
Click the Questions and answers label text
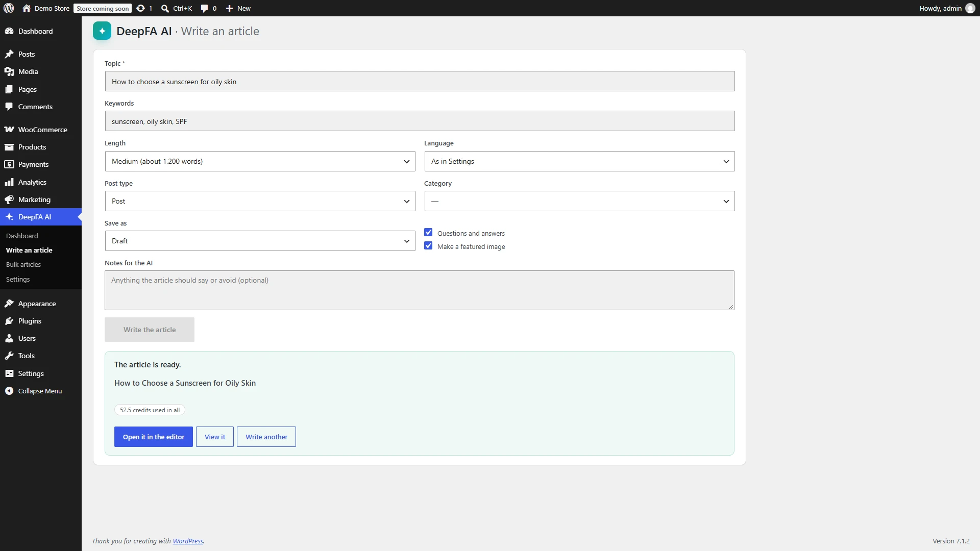coord(471,233)
